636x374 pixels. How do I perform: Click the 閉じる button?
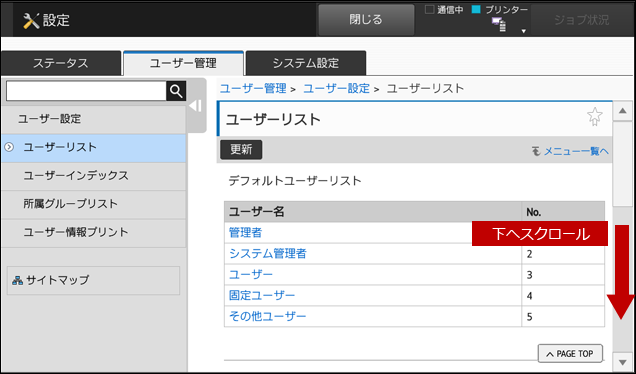(x=366, y=19)
